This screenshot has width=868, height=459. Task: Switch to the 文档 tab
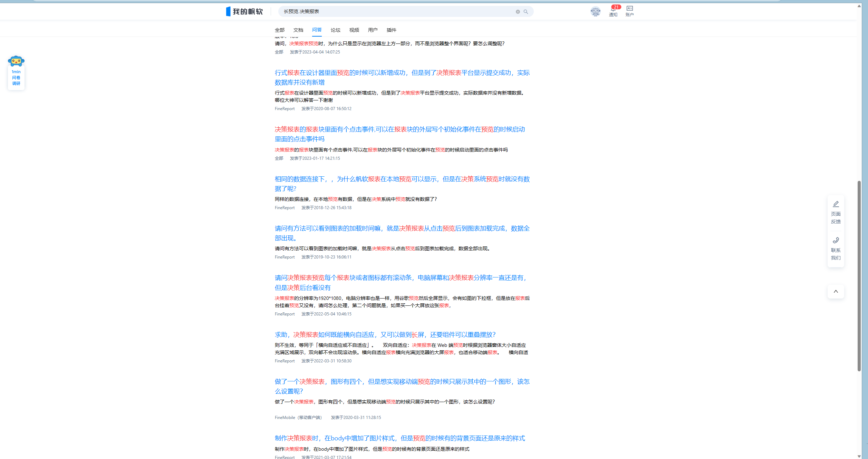tap(298, 30)
